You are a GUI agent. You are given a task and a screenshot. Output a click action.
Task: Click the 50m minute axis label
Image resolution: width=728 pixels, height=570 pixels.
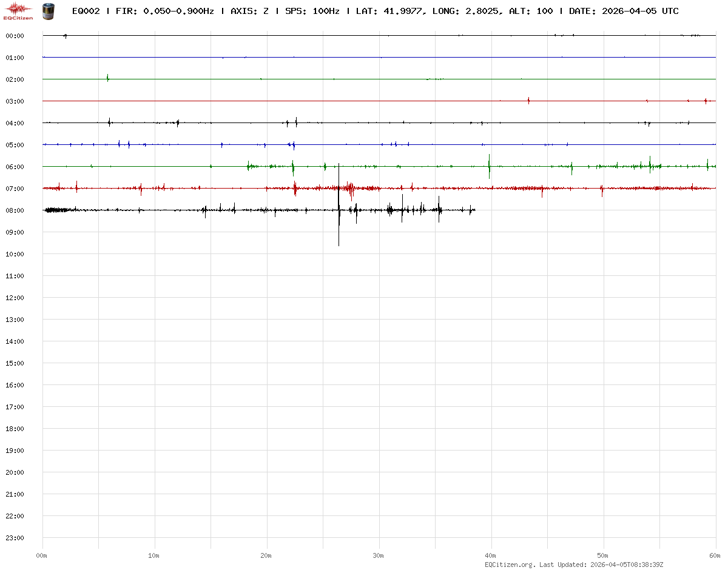point(602,555)
